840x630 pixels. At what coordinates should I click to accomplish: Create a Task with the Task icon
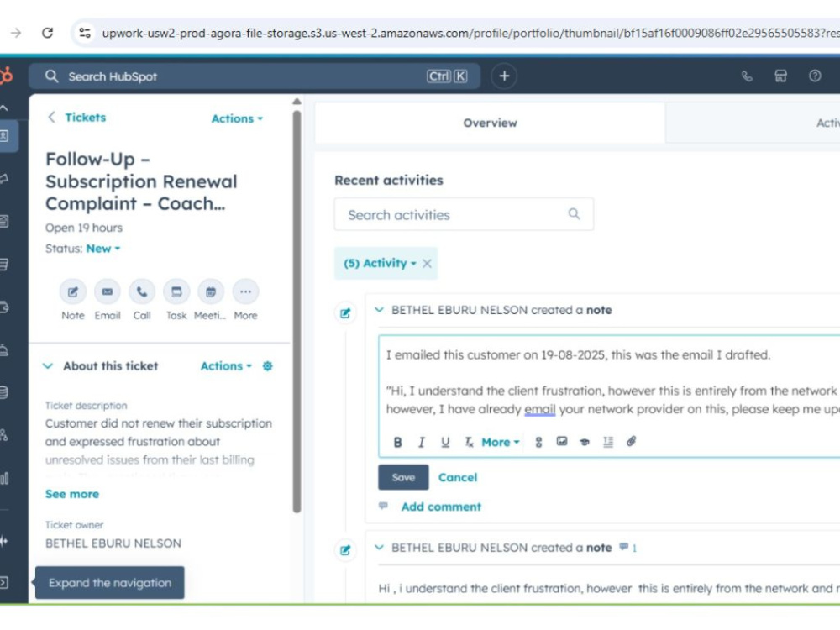coord(176,292)
